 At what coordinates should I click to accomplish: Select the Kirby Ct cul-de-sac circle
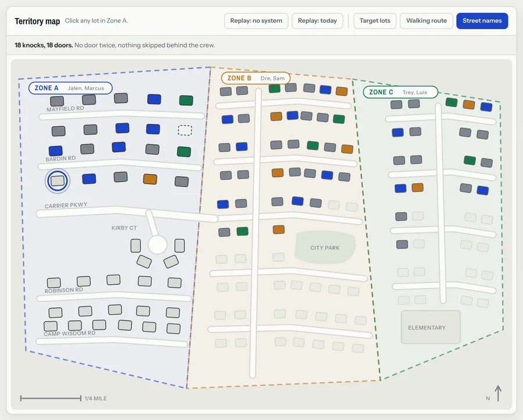click(x=157, y=245)
